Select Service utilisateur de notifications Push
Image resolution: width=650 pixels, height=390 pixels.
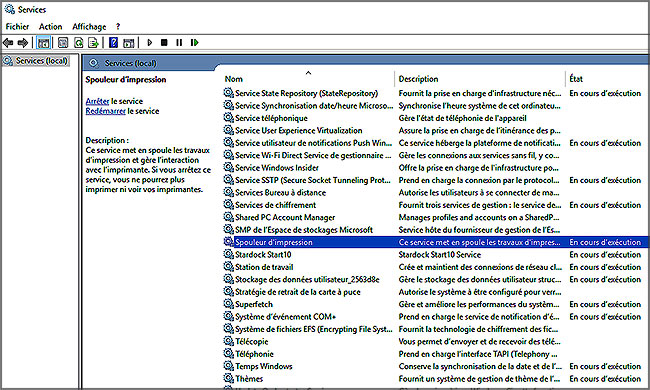(313, 143)
